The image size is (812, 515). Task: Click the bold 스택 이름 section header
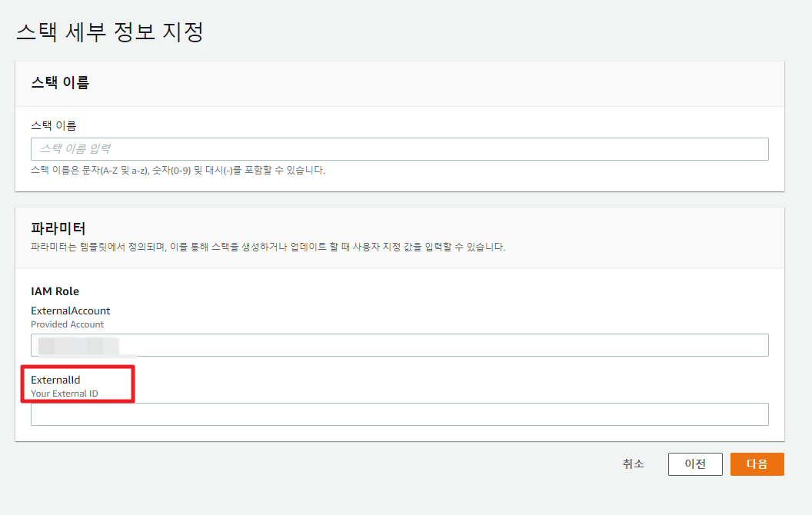pos(60,82)
